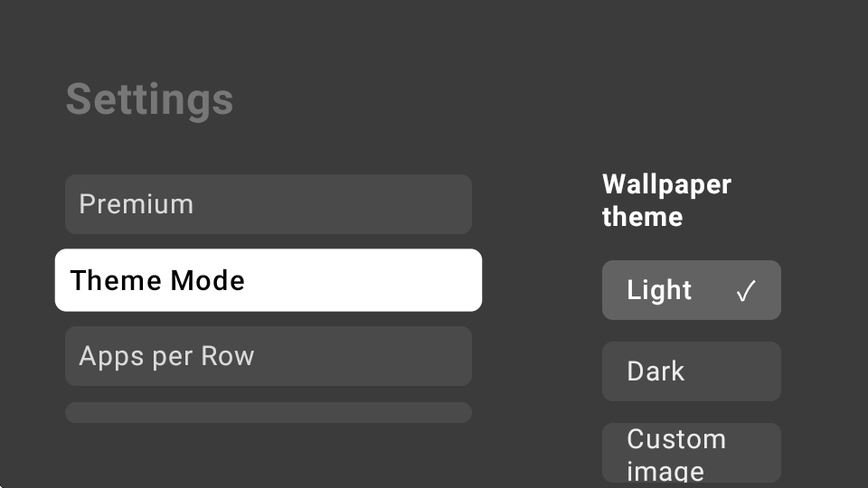Choose the Custom image wallpaper option

pos(691,453)
